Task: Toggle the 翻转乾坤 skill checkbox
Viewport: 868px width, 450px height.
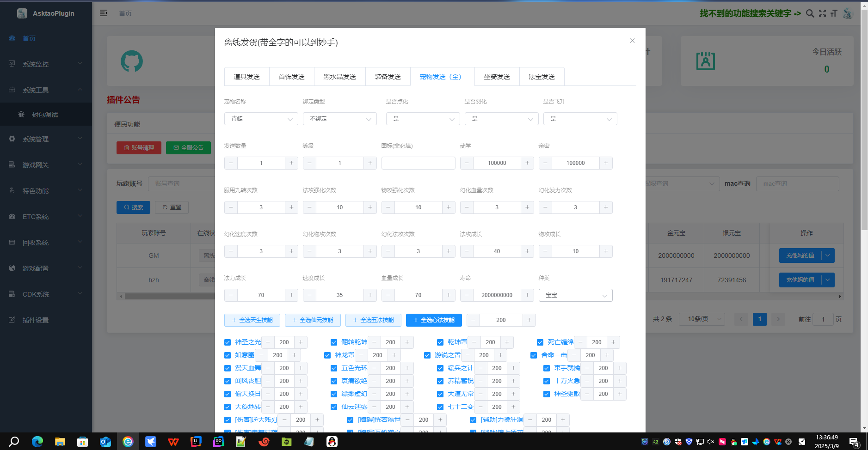Action: (x=334, y=342)
